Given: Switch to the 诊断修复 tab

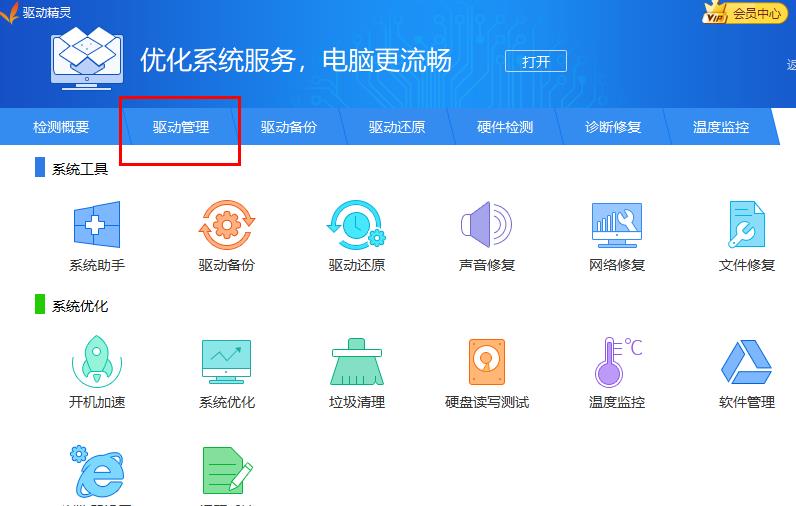Looking at the screenshot, I should [613, 127].
